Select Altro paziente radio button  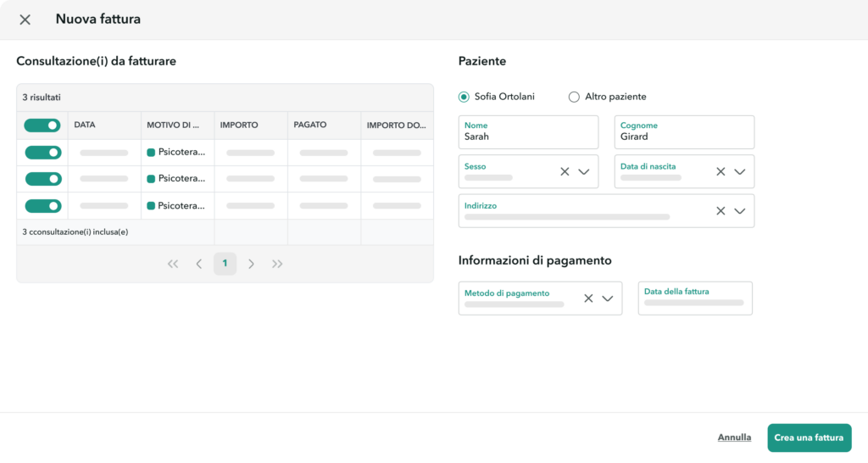(x=574, y=97)
